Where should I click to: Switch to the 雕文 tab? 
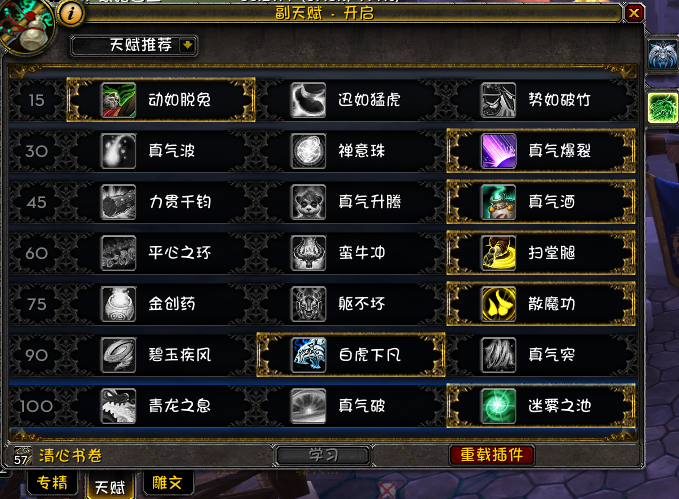pyautogui.click(x=167, y=482)
